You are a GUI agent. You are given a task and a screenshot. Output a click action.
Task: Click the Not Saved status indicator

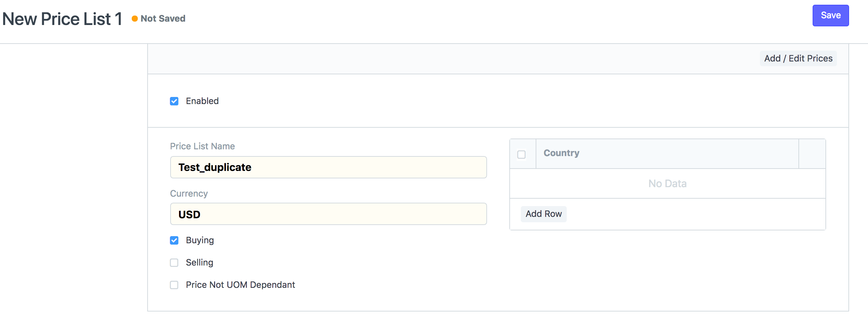click(x=162, y=19)
